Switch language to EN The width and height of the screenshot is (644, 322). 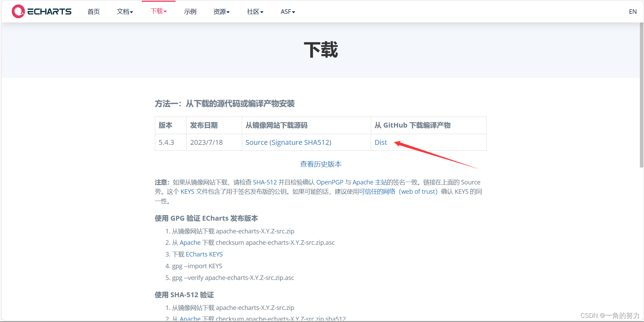coord(633,11)
